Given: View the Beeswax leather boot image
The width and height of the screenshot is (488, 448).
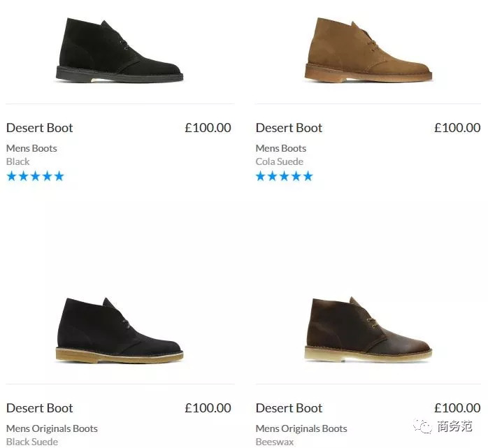Looking at the screenshot, I should (x=368, y=329).
